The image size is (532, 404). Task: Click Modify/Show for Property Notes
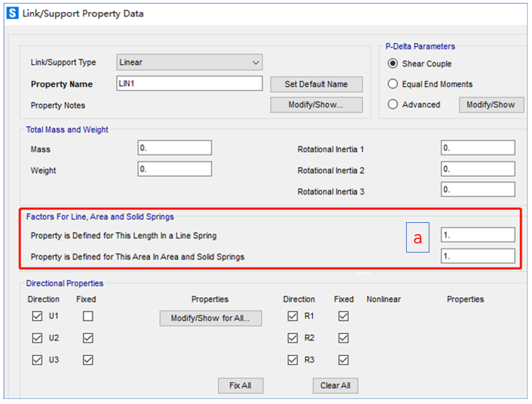pos(316,105)
